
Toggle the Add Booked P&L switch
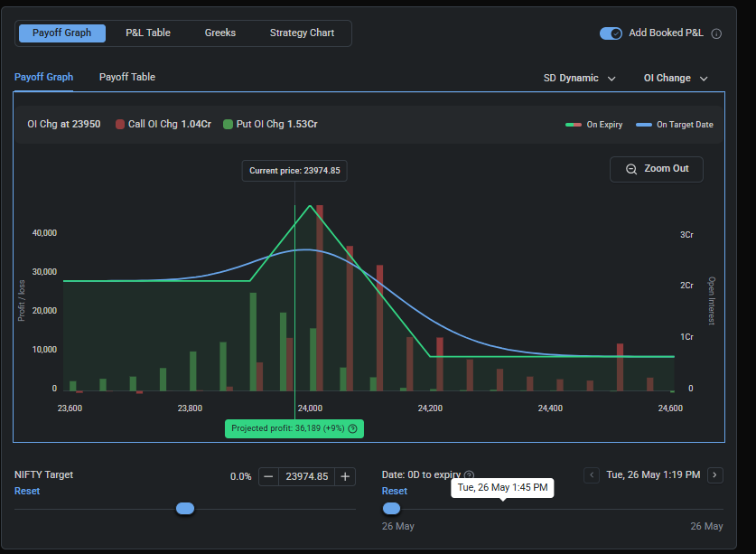pos(611,33)
